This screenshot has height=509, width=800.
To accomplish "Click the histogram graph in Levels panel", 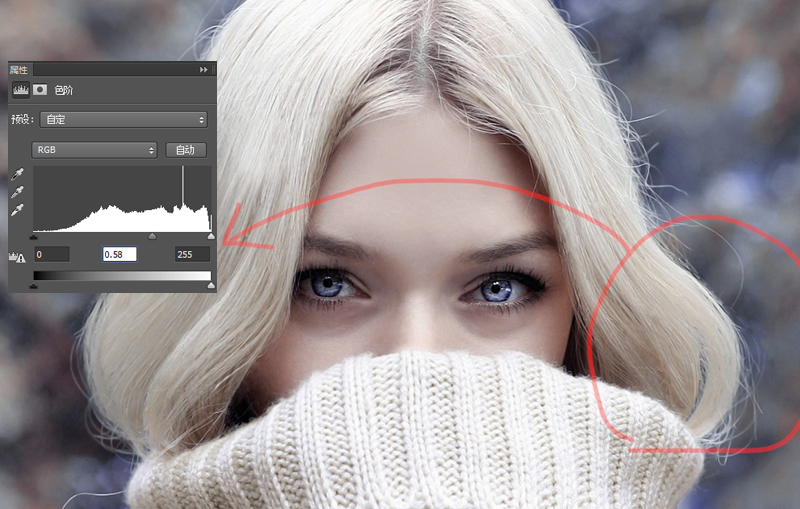I will [x=122, y=199].
